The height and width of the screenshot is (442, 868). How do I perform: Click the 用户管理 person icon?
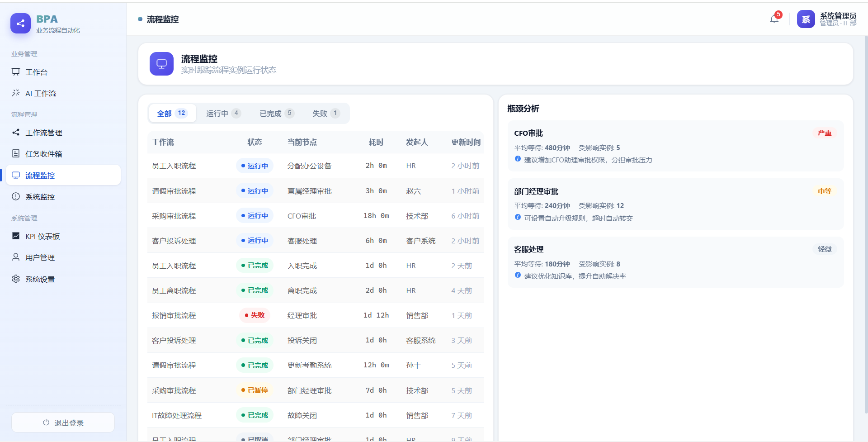tap(16, 257)
